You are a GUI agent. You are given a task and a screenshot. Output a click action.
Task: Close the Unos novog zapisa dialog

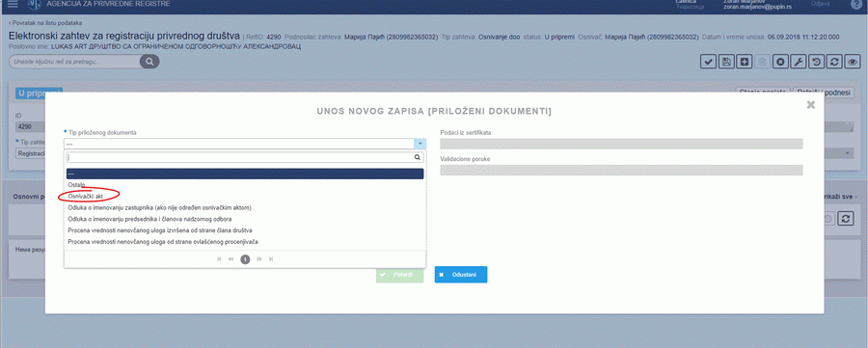tap(811, 104)
